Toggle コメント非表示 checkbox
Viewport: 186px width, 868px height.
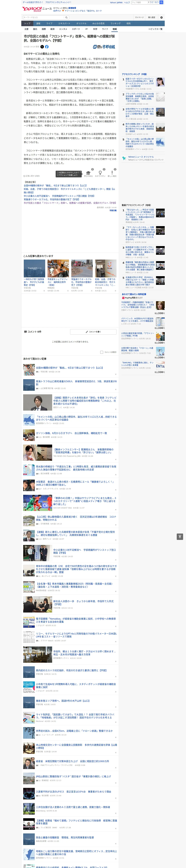coord(102,352)
